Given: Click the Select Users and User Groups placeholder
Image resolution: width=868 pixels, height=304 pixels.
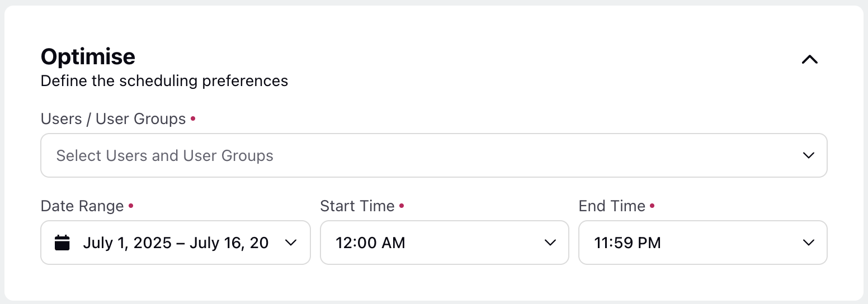Looking at the screenshot, I should tap(165, 155).
